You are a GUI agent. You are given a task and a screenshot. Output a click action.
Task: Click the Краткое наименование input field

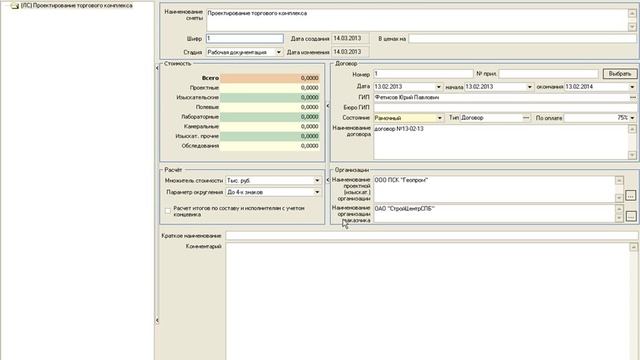432,236
